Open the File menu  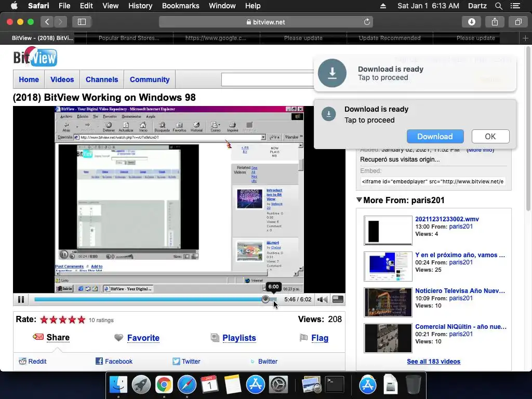click(x=64, y=6)
